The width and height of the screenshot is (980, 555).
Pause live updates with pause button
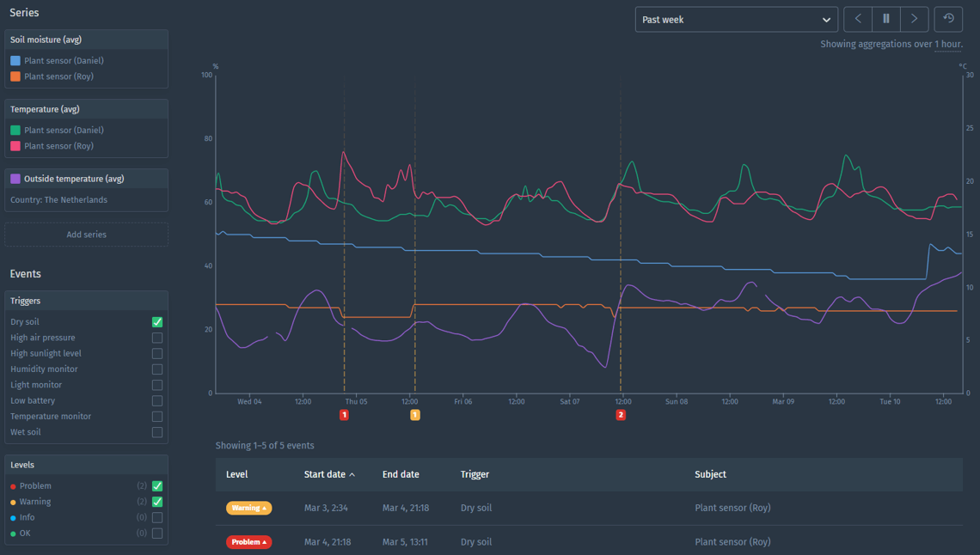(886, 19)
